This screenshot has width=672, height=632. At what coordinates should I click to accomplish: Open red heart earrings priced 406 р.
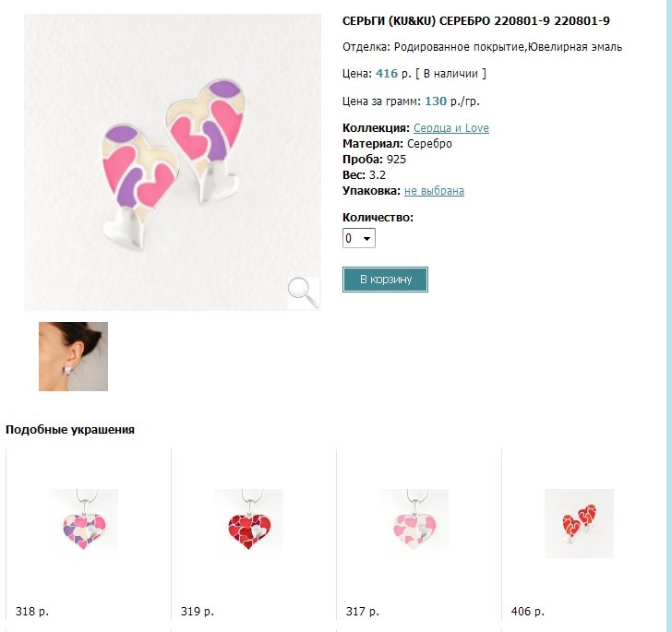[579, 523]
